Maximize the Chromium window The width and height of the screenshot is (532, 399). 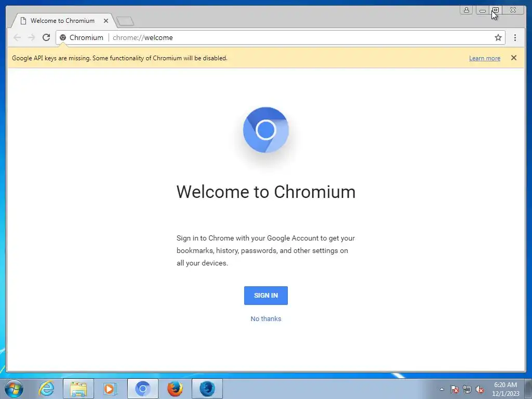coord(495,10)
